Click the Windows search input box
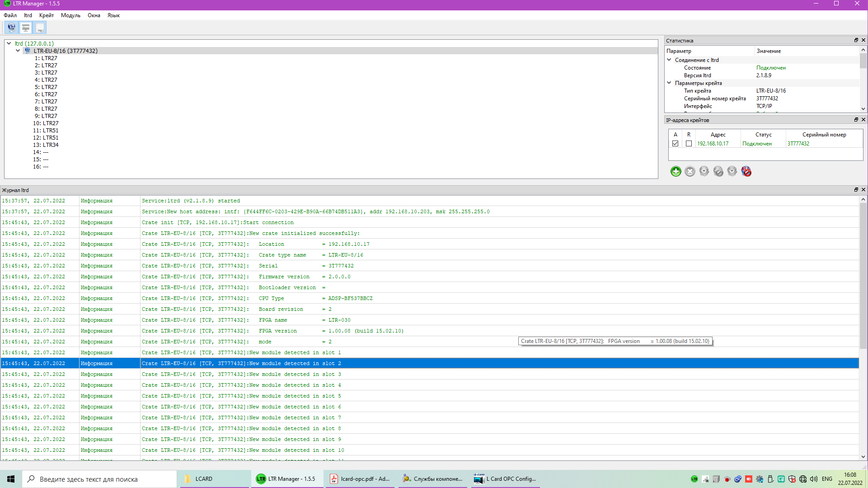Screen dimensions: 868x488 (99, 479)
